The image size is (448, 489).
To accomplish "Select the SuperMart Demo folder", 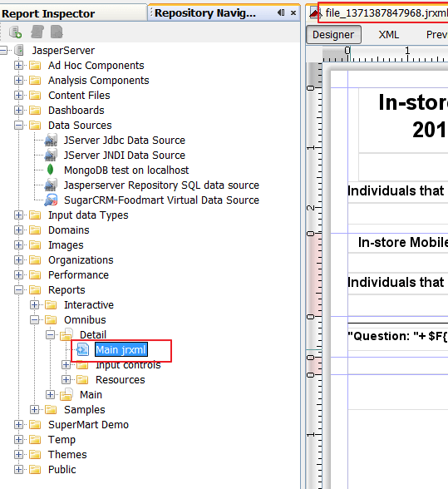I will click(89, 424).
